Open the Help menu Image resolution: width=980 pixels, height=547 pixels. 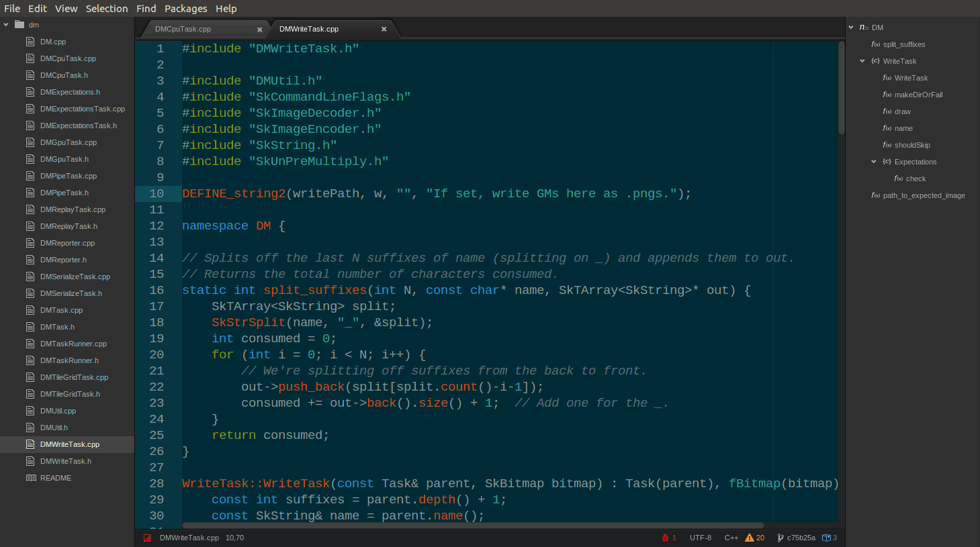tap(226, 9)
